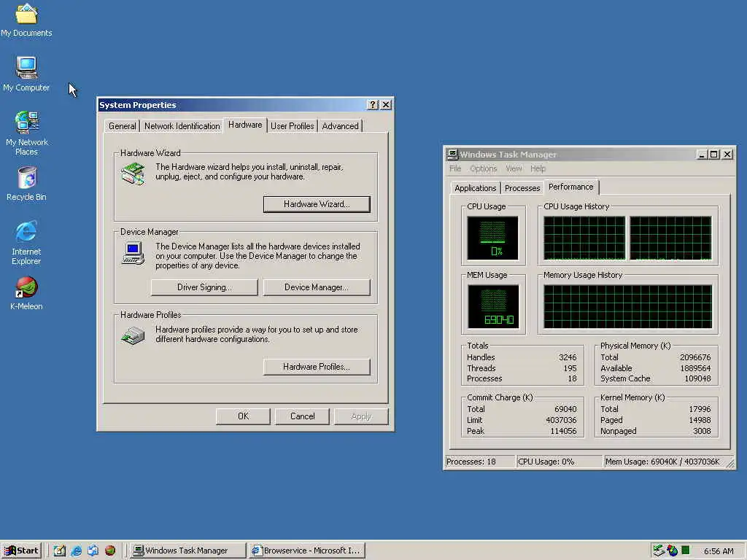Click Cancel in System Properties

302,416
